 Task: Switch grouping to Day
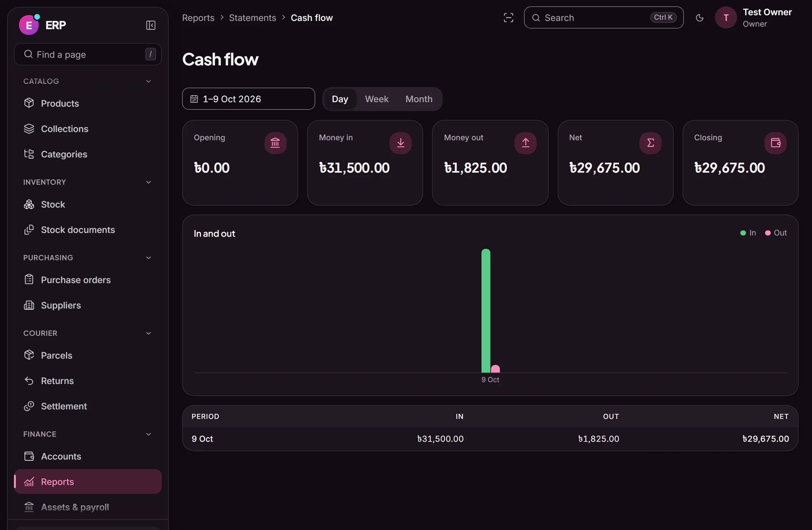(x=340, y=99)
